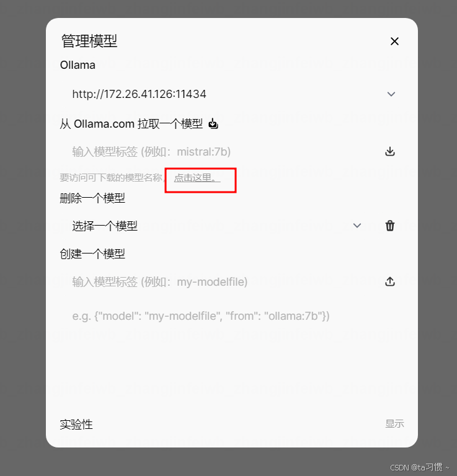
Task: Click the 管理模型 dialog title
Action: [89, 41]
